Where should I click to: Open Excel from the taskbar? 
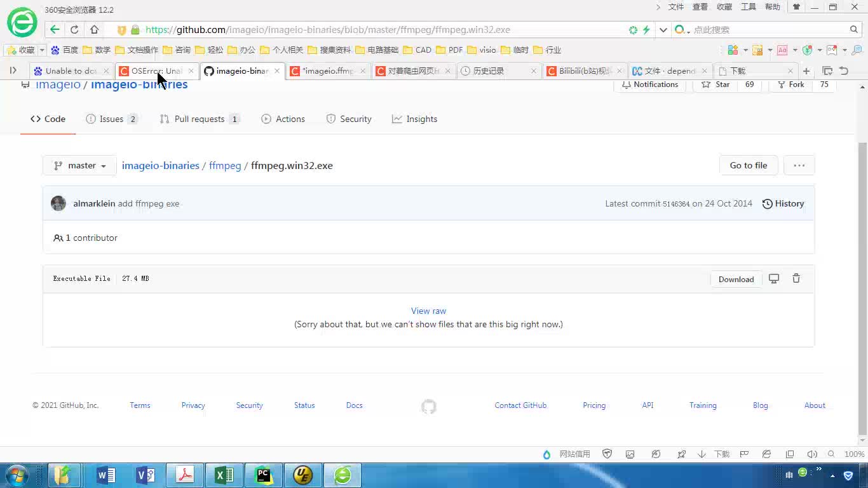click(224, 475)
